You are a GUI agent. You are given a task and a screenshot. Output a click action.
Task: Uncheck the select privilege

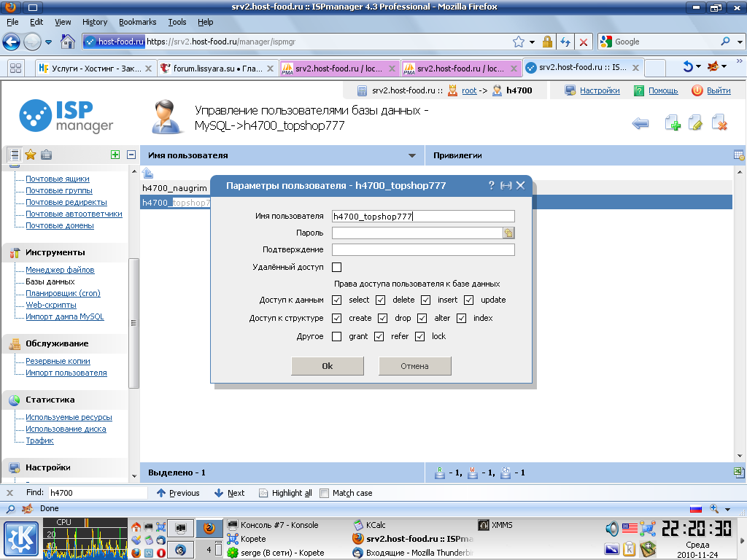pyautogui.click(x=337, y=300)
